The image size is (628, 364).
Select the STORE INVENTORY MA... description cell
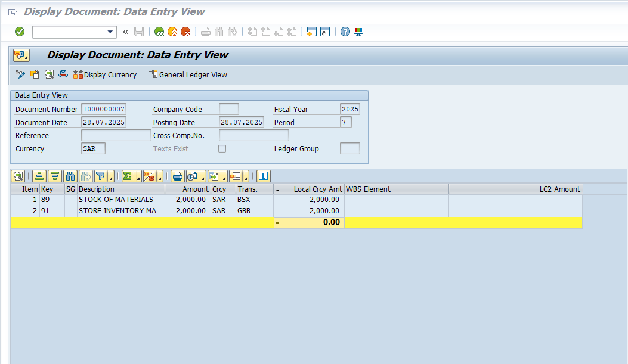pos(120,211)
